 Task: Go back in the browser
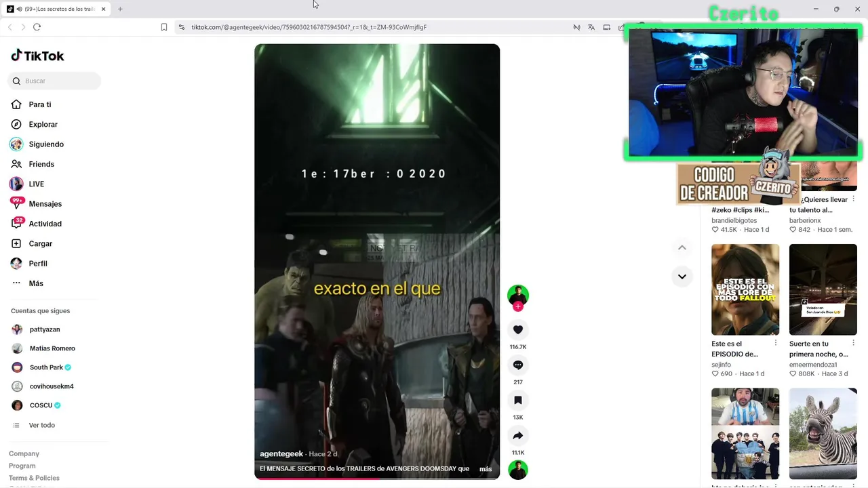9,27
